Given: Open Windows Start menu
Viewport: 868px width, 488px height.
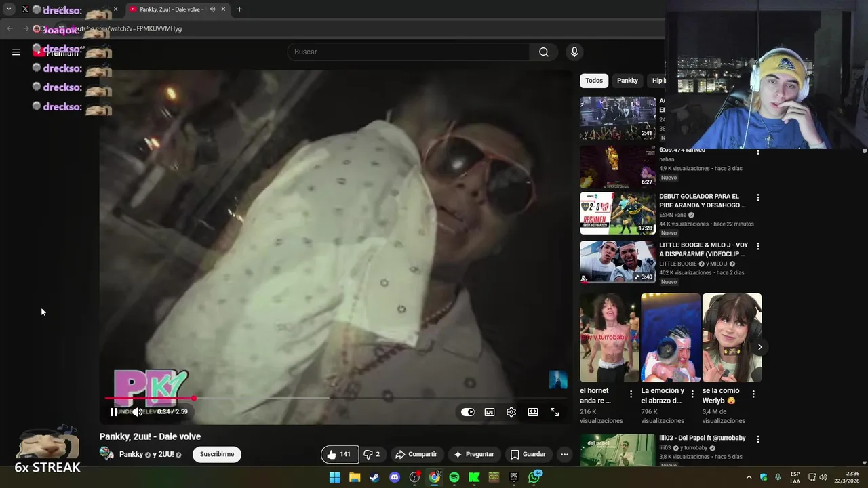Looking at the screenshot, I should tap(335, 477).
